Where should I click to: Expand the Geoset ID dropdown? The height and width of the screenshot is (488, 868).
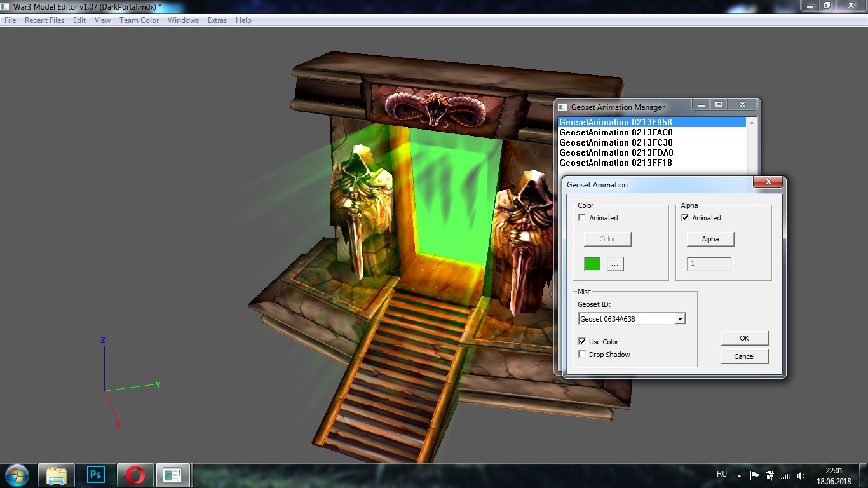point(680,319)
